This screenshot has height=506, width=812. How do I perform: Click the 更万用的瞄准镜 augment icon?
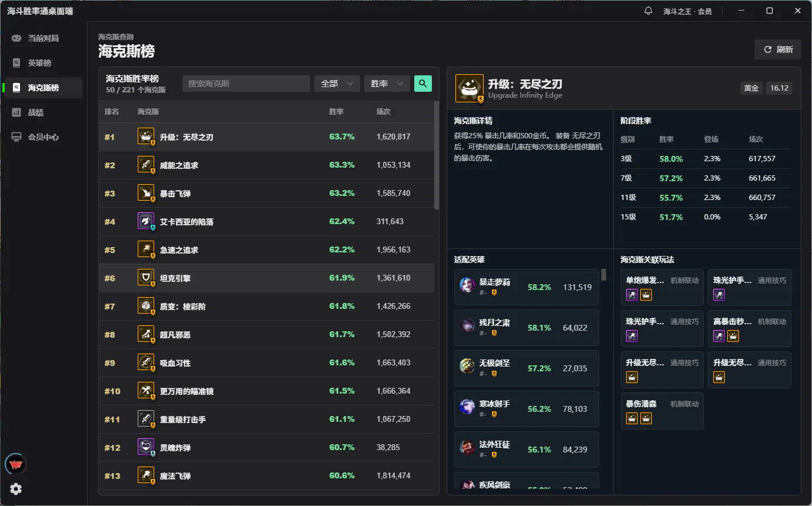click(x=146, y=391)
